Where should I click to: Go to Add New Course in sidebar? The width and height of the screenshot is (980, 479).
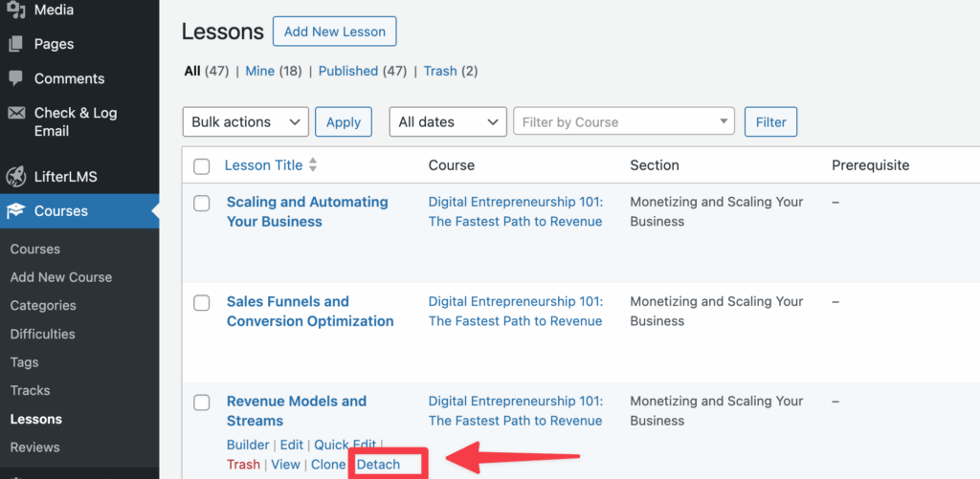click(x=61, y=277)
